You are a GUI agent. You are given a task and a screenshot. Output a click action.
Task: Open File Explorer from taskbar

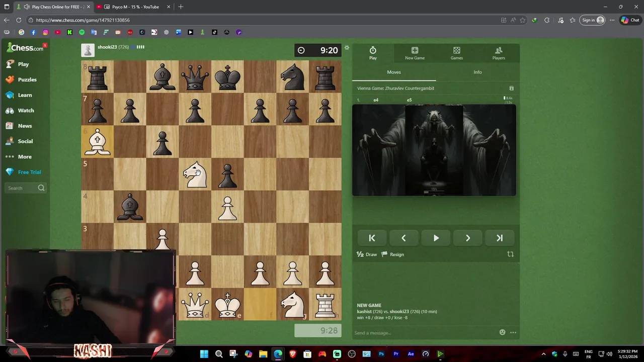tap(263, 354)
